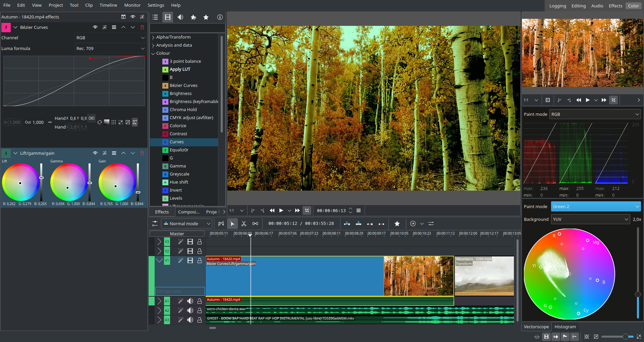
Task: Open the Channel RGB dropdown
Action: 110,38
